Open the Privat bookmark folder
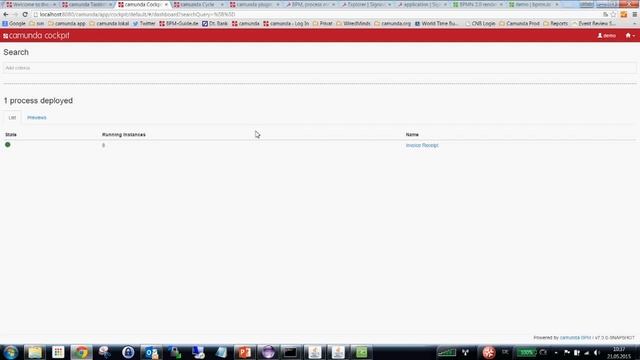Viewport: 640px width, 360px height. tap(323, 24)
